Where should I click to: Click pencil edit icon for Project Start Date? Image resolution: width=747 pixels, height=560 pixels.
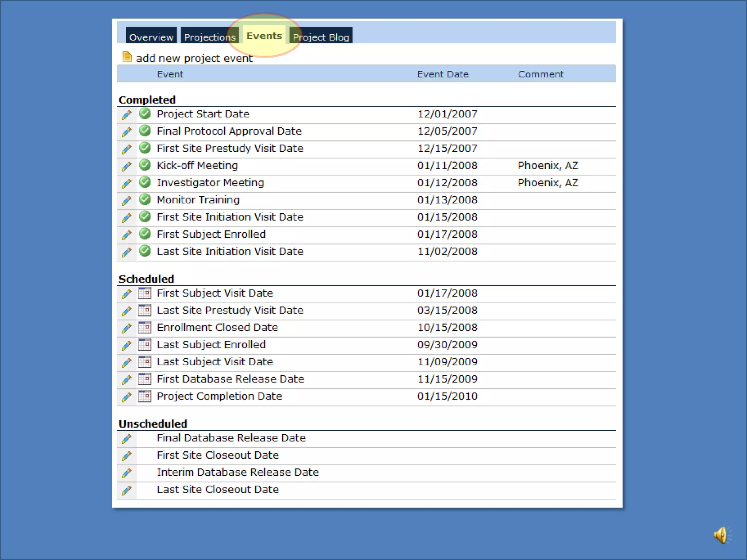(127, 115)
